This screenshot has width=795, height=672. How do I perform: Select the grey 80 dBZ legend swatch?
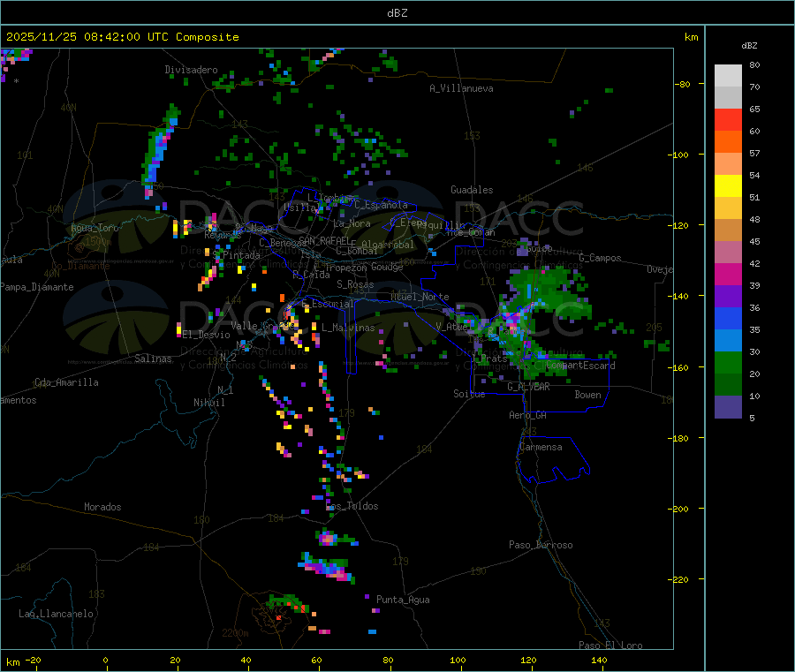728,76
